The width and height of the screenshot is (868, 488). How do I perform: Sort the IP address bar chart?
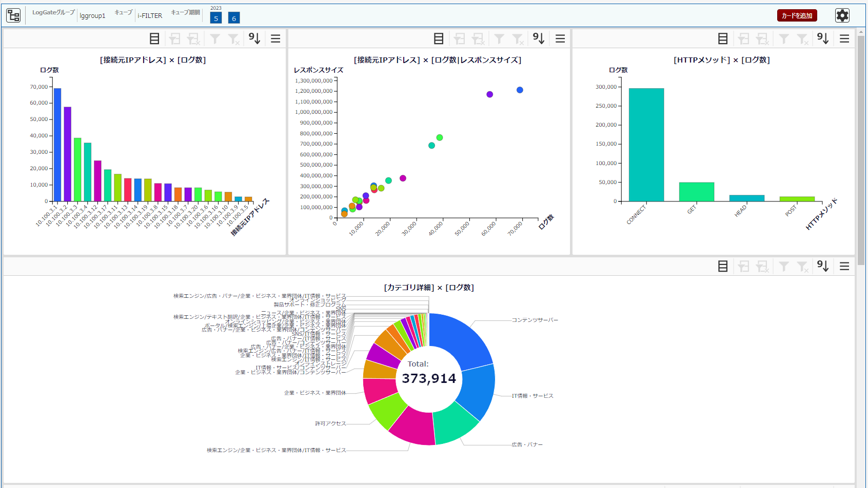point(254,38)
